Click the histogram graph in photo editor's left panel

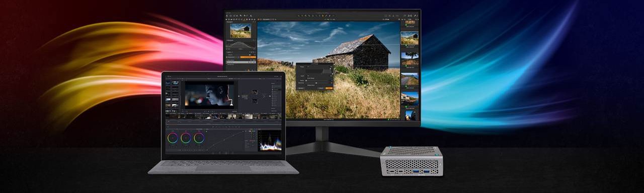click(x=240, y=45)
